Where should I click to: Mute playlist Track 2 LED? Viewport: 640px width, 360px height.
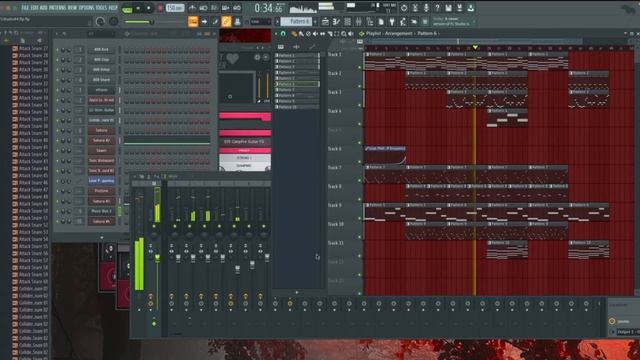[360, 86]
